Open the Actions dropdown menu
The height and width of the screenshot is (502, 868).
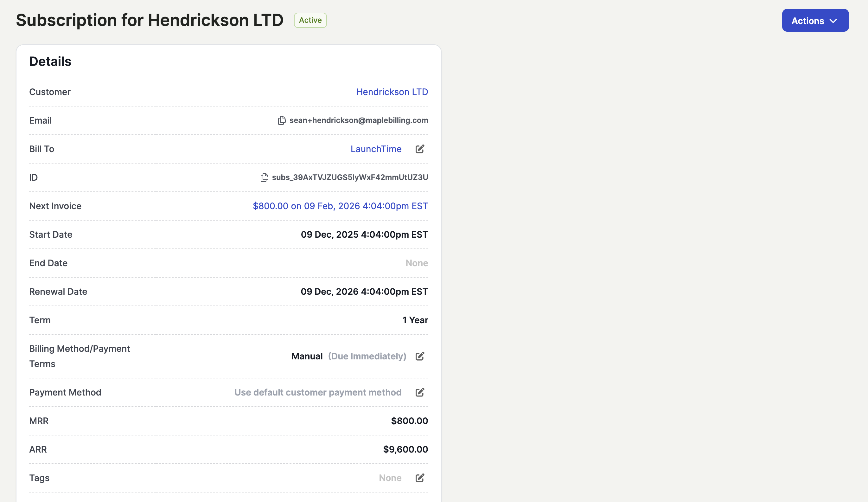pyautogui.click(x=807, y=21)
